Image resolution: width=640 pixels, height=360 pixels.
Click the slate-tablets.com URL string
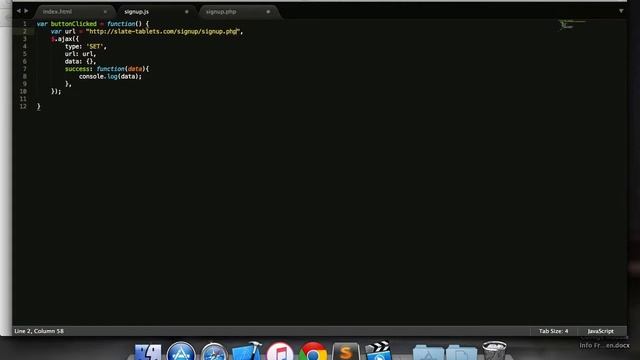pos(163,31)
